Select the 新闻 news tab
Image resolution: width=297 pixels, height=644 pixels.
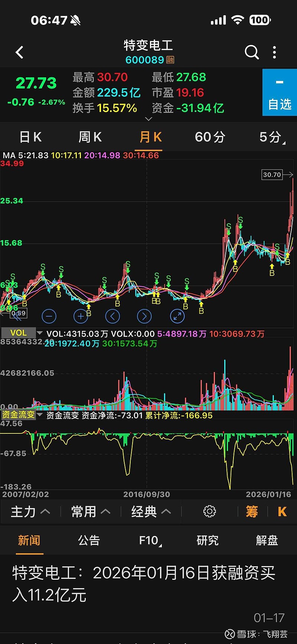(x=29, y=540)
